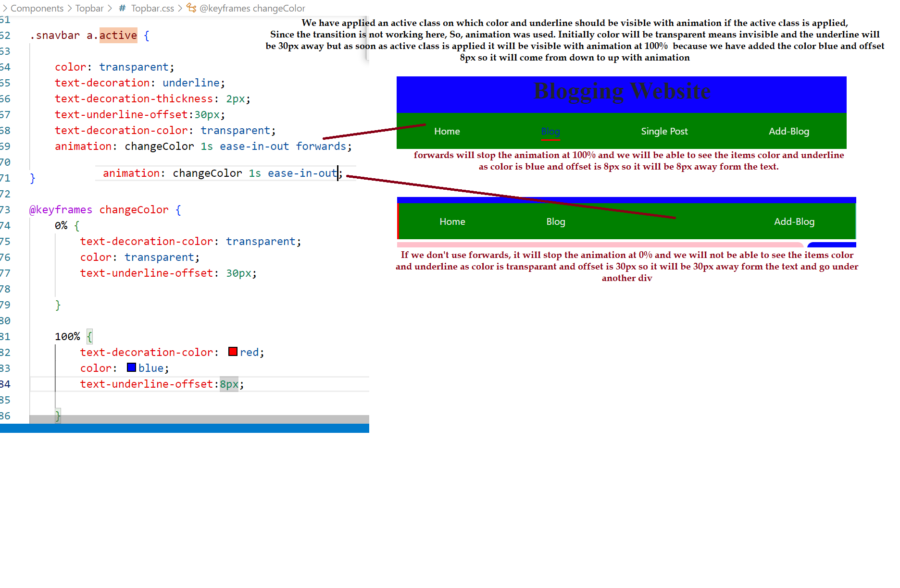Click 'text-decoration: underline' on line 55
Viewport: 900px width, 588px height.
pyautogui.click(x=140, y=83)
